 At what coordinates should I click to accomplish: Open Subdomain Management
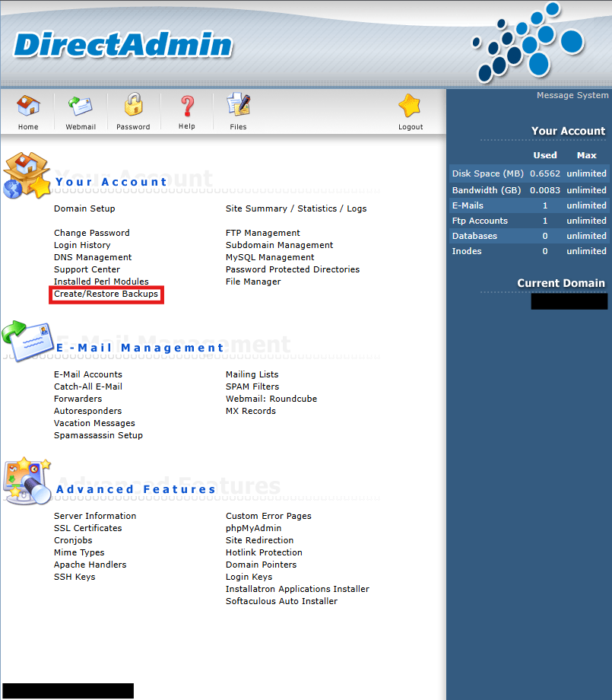pyautogui.click(x=279, y=245)
